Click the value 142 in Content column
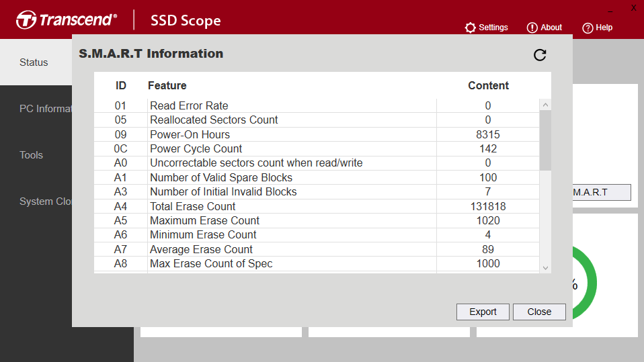Viewport: 644px width, 362px height. pos(488,148)
